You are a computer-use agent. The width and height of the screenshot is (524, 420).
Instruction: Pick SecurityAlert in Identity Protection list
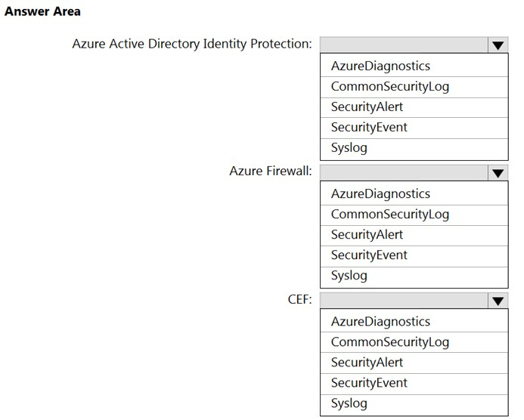click(x=367, y=107)
